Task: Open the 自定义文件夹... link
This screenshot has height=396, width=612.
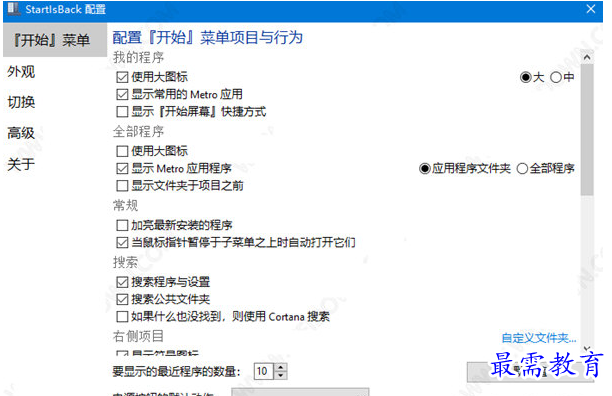Action: pos(539,338)
